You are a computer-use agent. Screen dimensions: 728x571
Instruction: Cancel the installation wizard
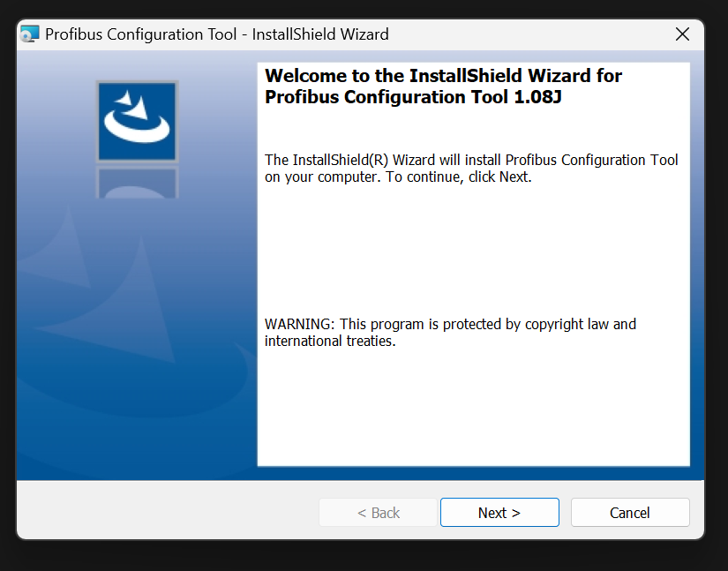[x=630, y=513]
